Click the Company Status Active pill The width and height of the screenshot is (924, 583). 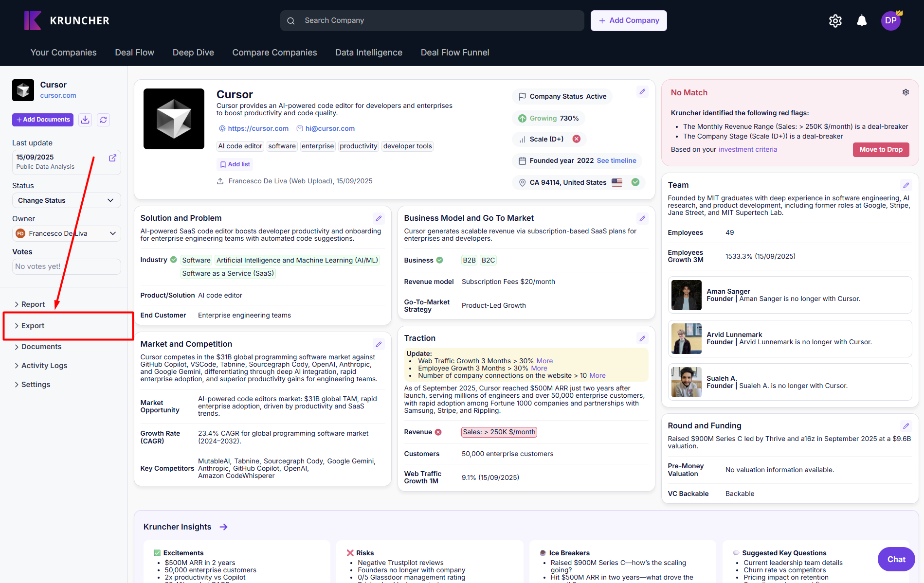tap(562, 97)
